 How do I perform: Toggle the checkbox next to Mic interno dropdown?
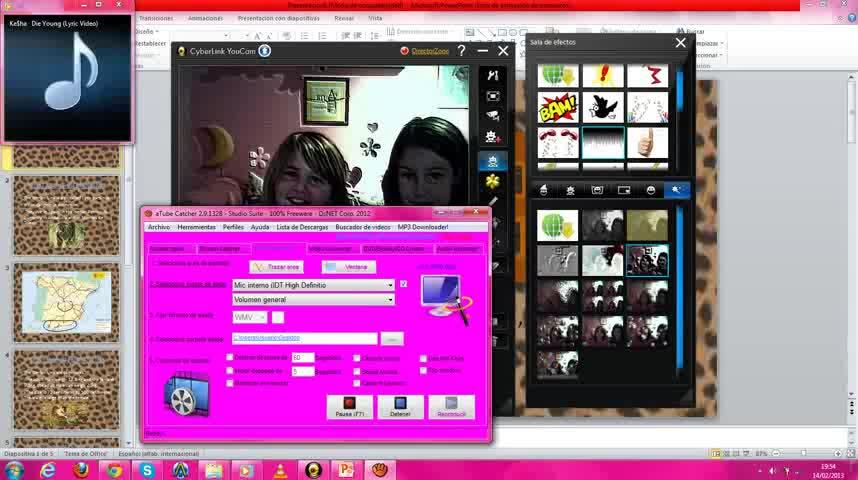(x=403, y=284)
